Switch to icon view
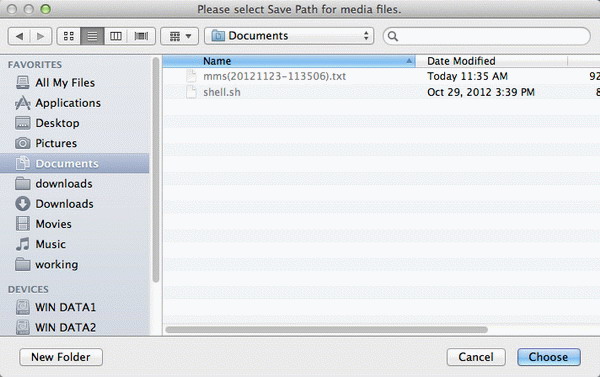This screenshot has width=600, height=377. pos(69,36)
